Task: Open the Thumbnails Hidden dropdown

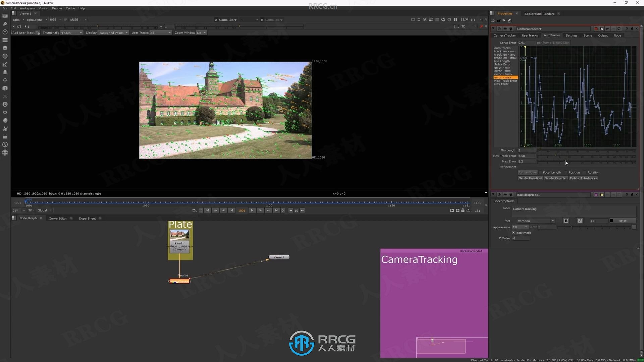Action: (71, 33)
